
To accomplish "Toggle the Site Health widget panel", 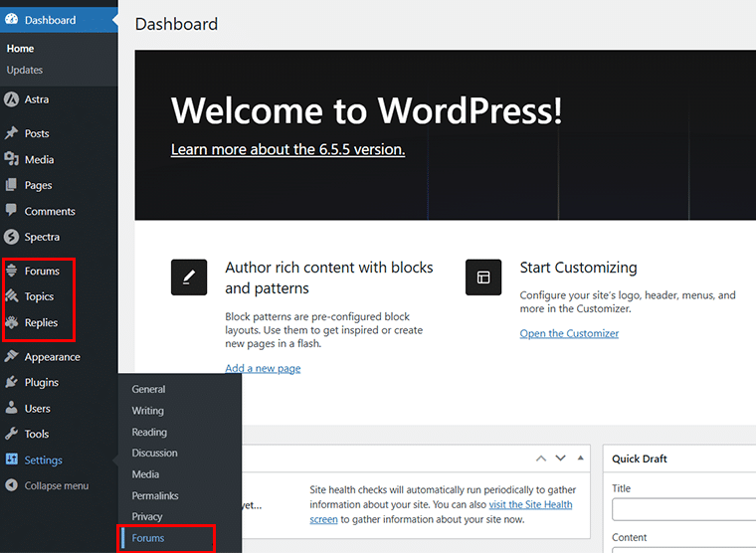I will click(x=581, y=459).
